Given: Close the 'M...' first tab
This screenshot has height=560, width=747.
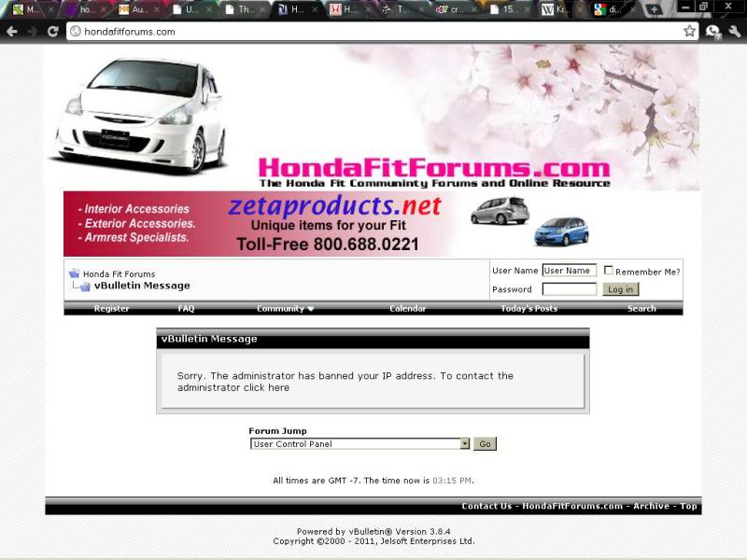Looking at the screenshot, I should tap(51, 9).
